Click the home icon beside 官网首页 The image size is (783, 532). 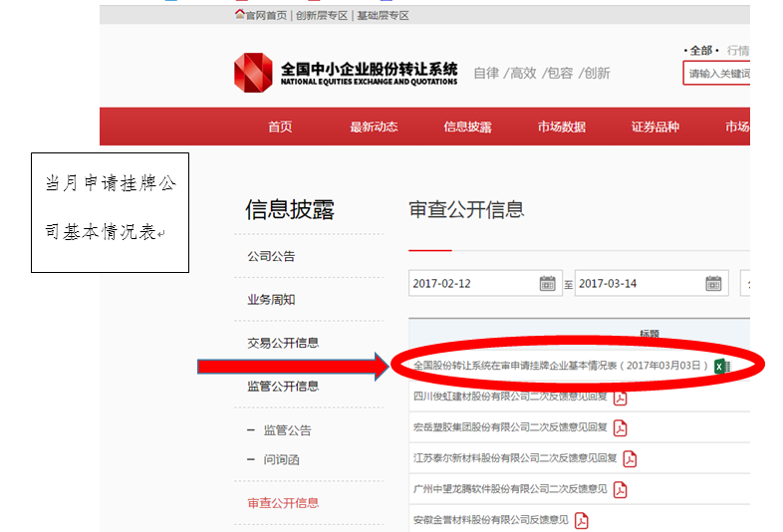[x=239, y=15]
